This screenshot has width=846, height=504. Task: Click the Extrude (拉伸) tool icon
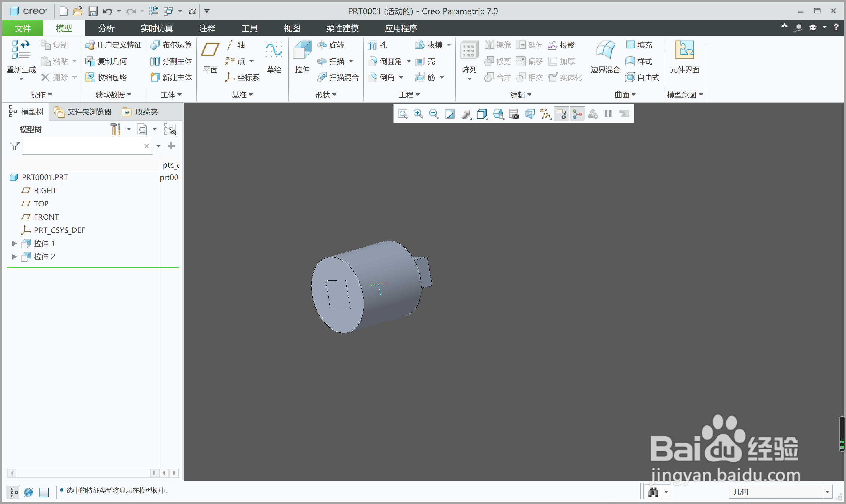tap(302, 50)
